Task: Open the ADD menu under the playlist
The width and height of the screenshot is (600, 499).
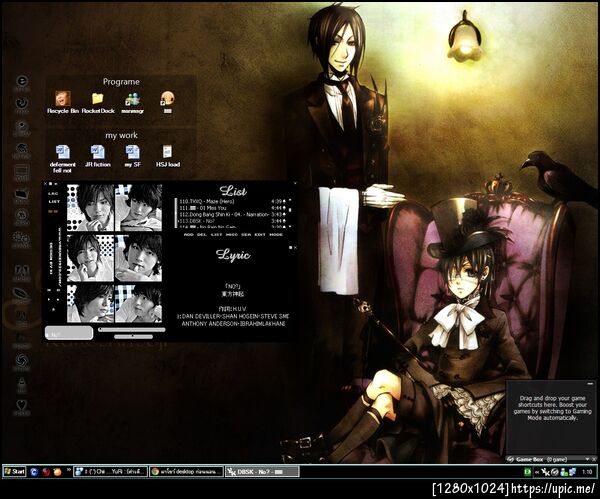Action: pos(189,235)
